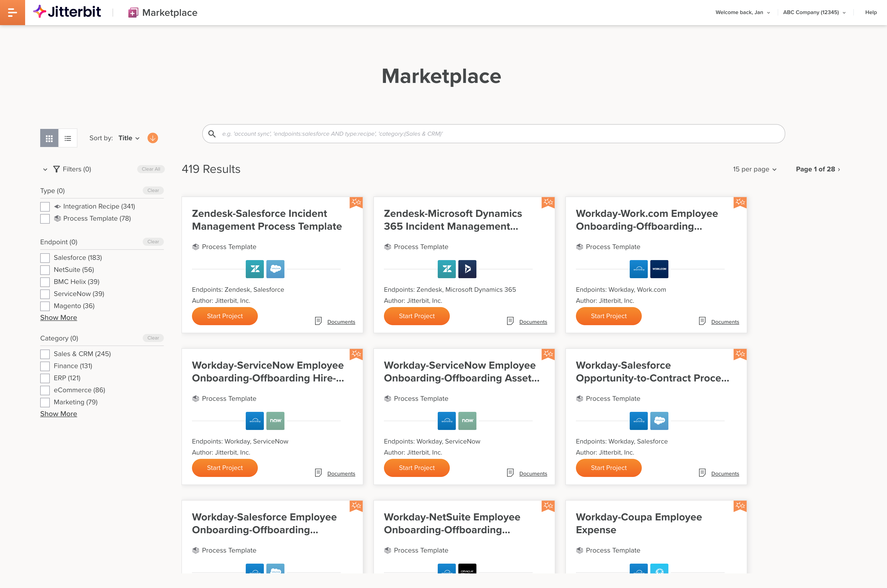Clear the Type filter
Screen dimensions: 887x588
pos(153,190)
